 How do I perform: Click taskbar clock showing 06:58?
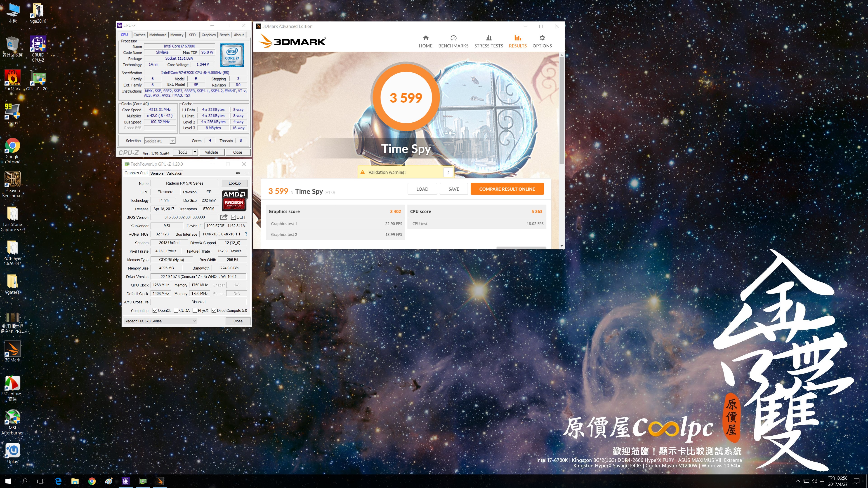(838, 481)
